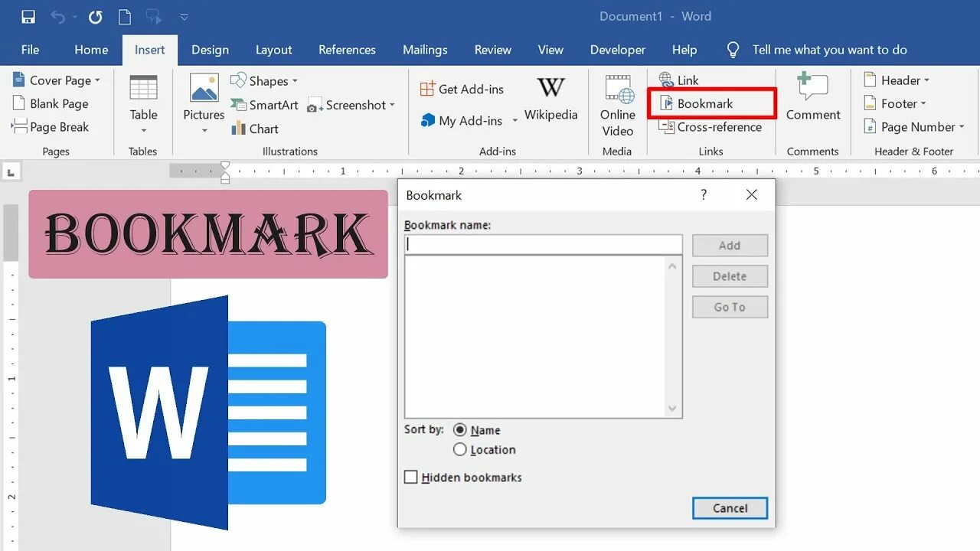Open the Customize Quick Access Toolbar arrow
Image resolution: width=980 pixels, height=551 pixels.
(184, 17)
